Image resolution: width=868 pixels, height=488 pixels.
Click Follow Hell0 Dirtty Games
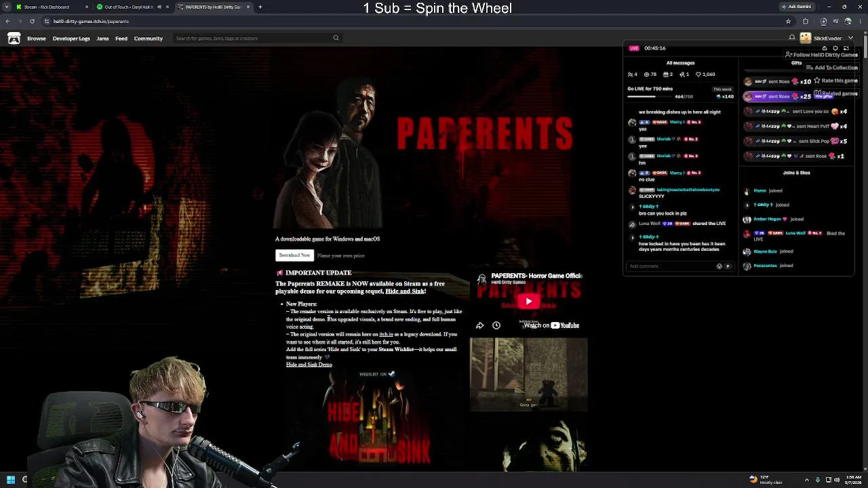pos(821,55)
